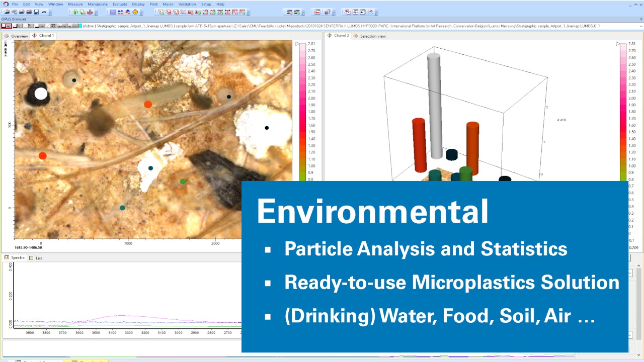Toggle the red-outlined AB data block
The width and height of the screenshot is (644, 362).
[x=7, y=26]
